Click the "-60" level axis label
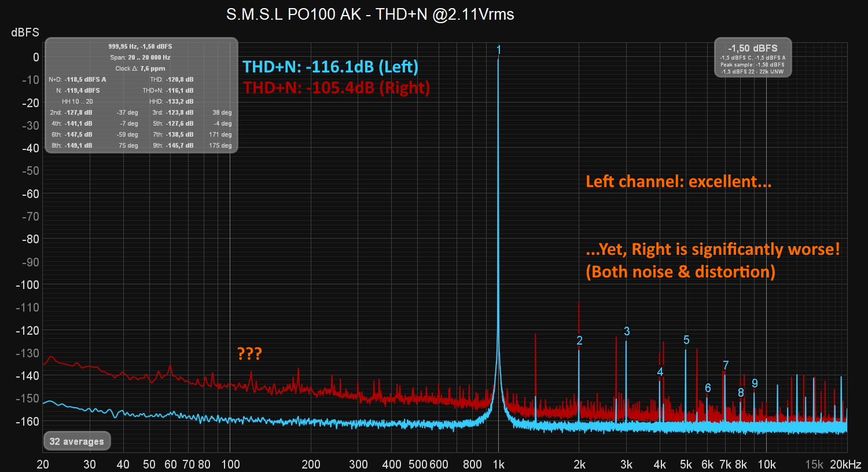This screenshot has height=472, width=868. [30, 194]
